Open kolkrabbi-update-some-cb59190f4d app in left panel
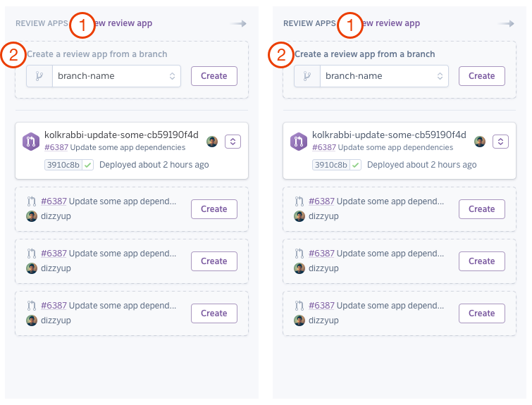 pos(121,135)
